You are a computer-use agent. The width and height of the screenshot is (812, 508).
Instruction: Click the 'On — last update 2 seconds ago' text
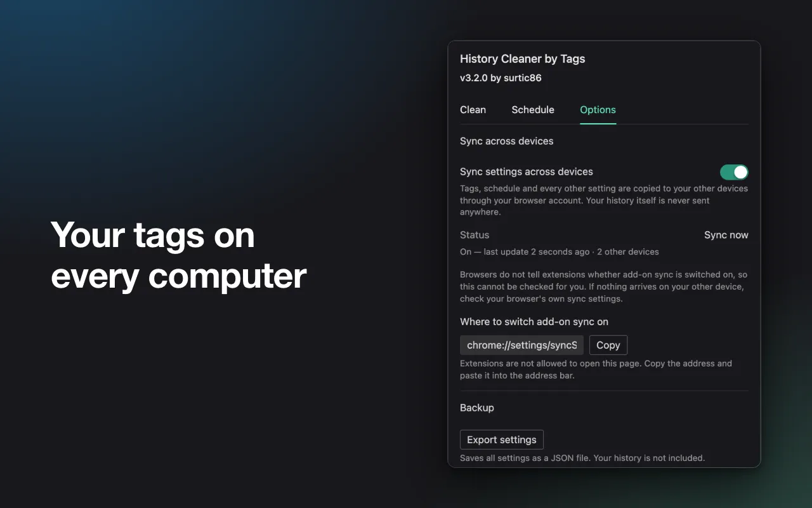(x=525, y=252)
